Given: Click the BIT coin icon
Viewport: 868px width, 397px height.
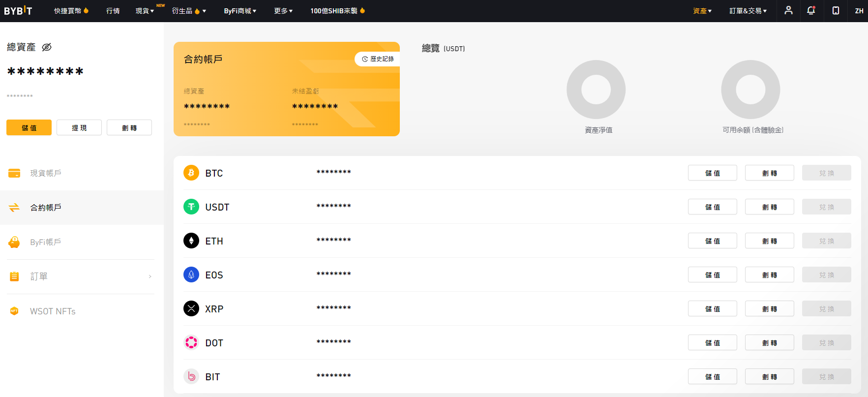Looking at the screenshot, I should (191, 376).
